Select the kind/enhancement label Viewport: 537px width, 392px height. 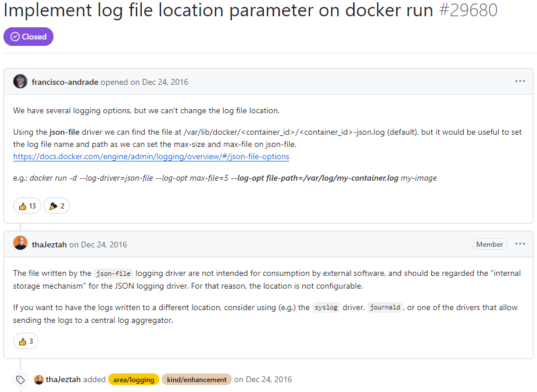(x=196, y=379)
